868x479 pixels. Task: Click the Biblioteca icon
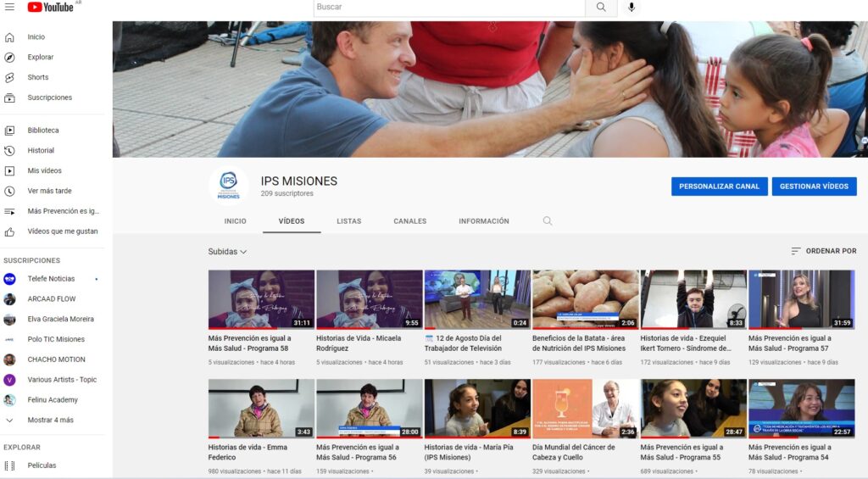9,131
